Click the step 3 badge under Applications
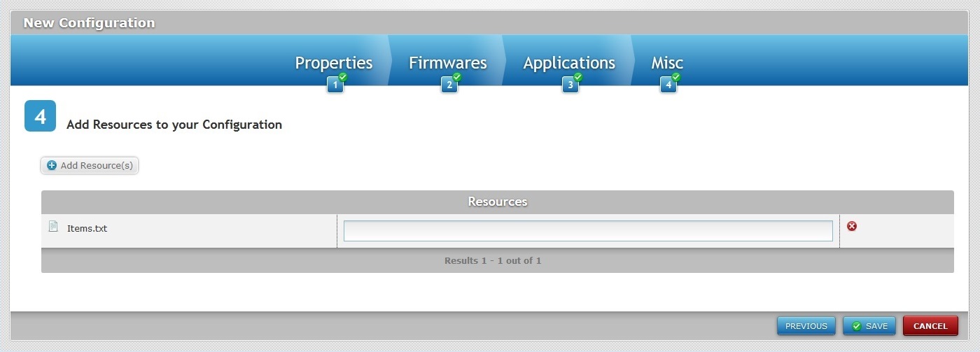The height and width of the screenshot is (352, 980). 570,85
